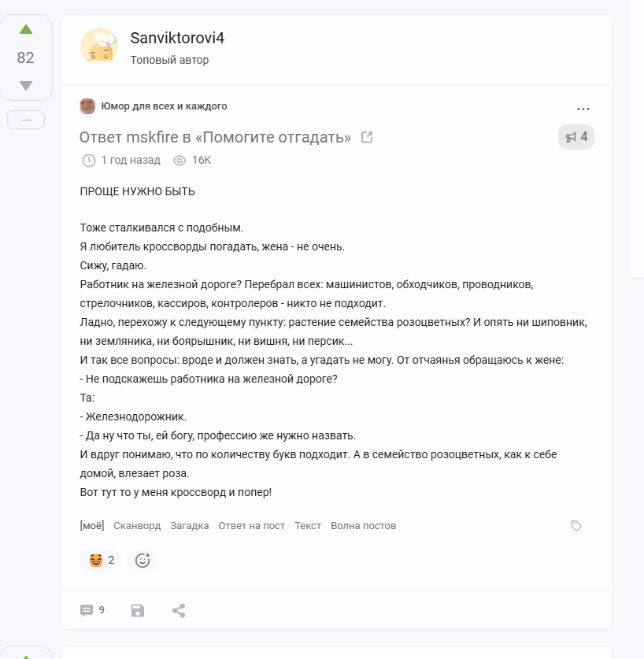Add a new emoji reaction
Screen dimensions: 644x659
[x=142, y=561]
